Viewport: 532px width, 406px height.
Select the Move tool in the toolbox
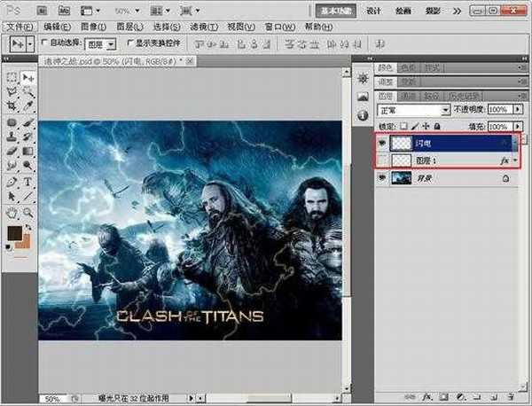(x=27, y=78)
